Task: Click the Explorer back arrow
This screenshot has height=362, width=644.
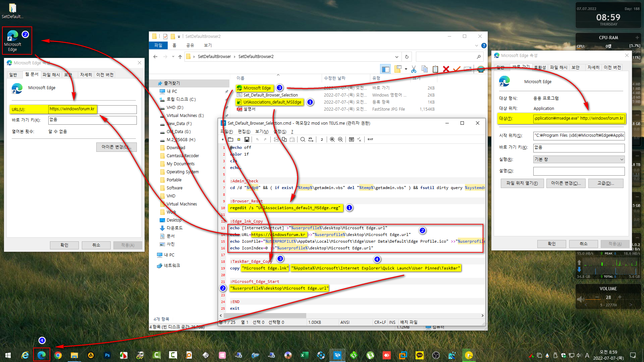Action: (155, 57)
